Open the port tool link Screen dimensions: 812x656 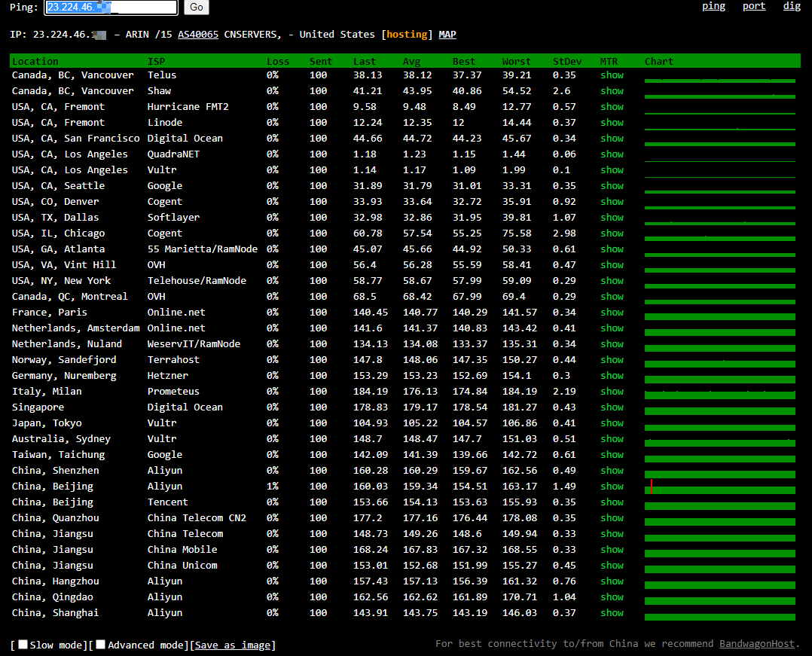tap(753, 6)
